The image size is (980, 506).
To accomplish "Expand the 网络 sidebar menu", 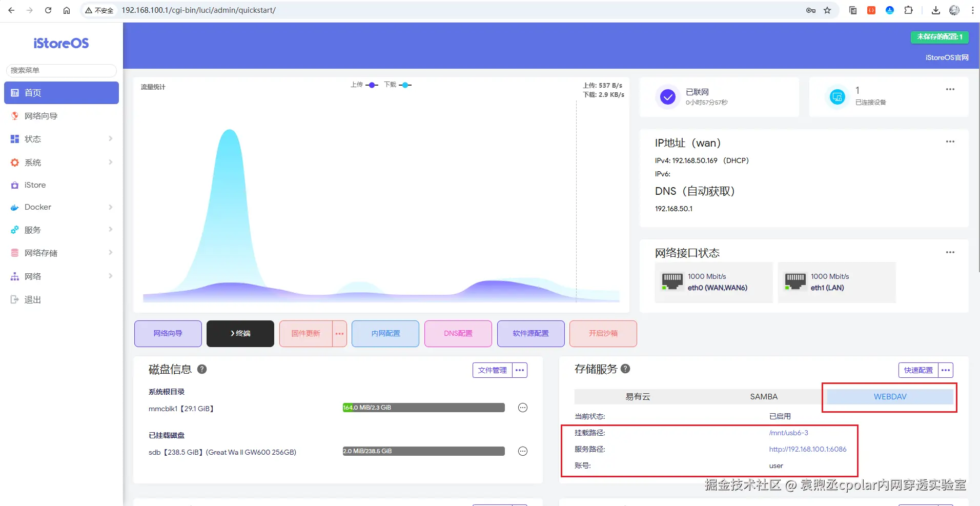I will click(62, 276).
